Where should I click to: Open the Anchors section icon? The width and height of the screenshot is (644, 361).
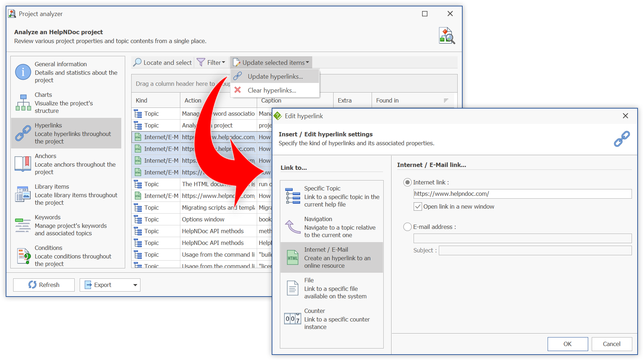[x=23, y=164]
